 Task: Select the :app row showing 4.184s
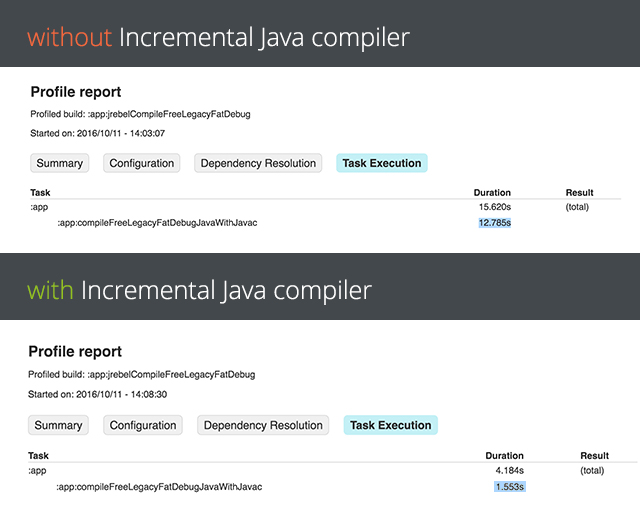click(x=38, y=469)
